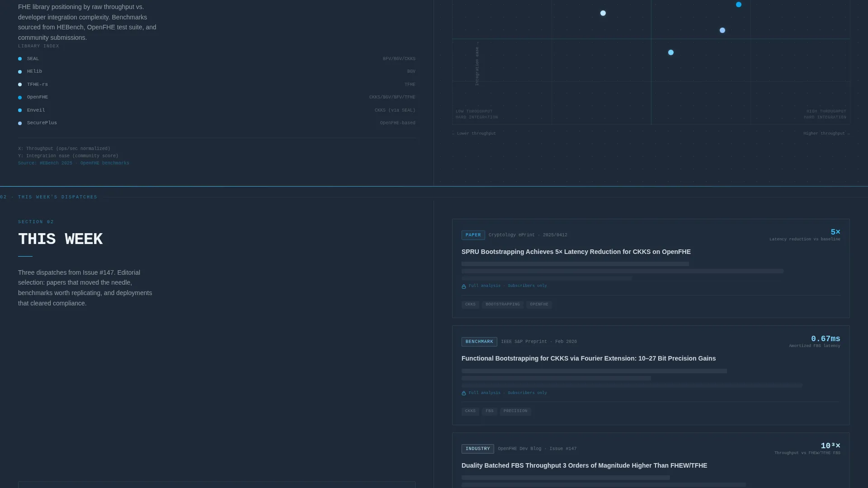
Task: Open the Functional Bootstrapping for CKKS article title
Action: pos(589,358)
